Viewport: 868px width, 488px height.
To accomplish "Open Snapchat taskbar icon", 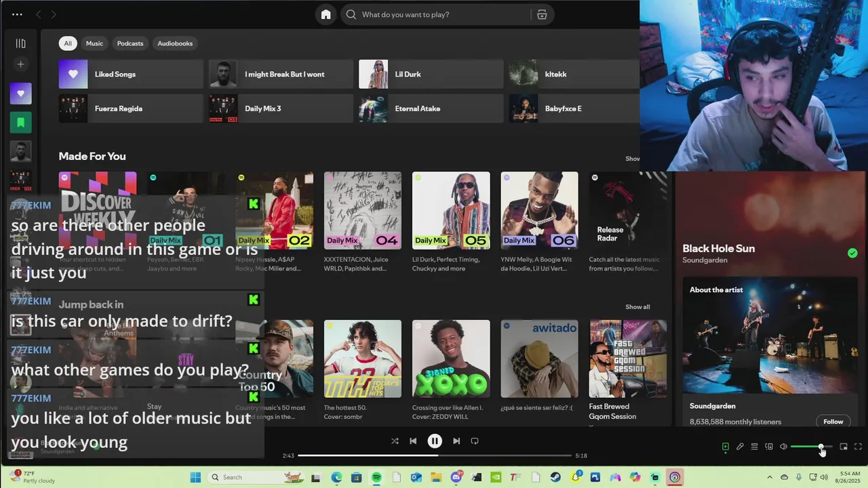I will pos(576,477).
